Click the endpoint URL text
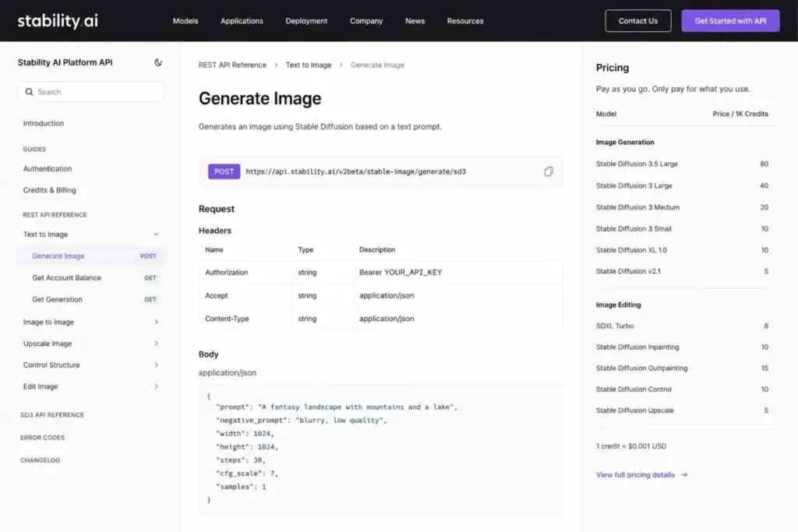This screenshot has width=798, height=532. pyautogui.click(x=355, y=171)
